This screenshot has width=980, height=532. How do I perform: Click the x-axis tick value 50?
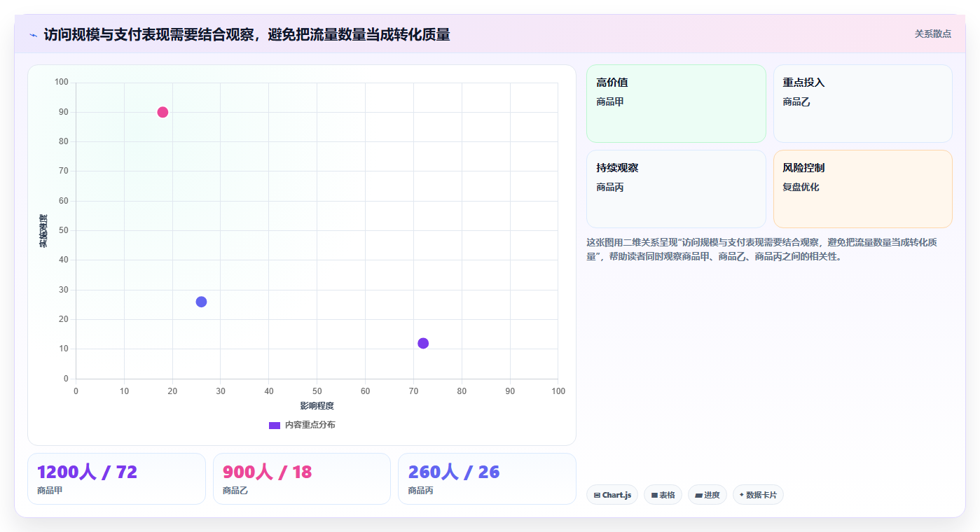(x=317, y=391)
